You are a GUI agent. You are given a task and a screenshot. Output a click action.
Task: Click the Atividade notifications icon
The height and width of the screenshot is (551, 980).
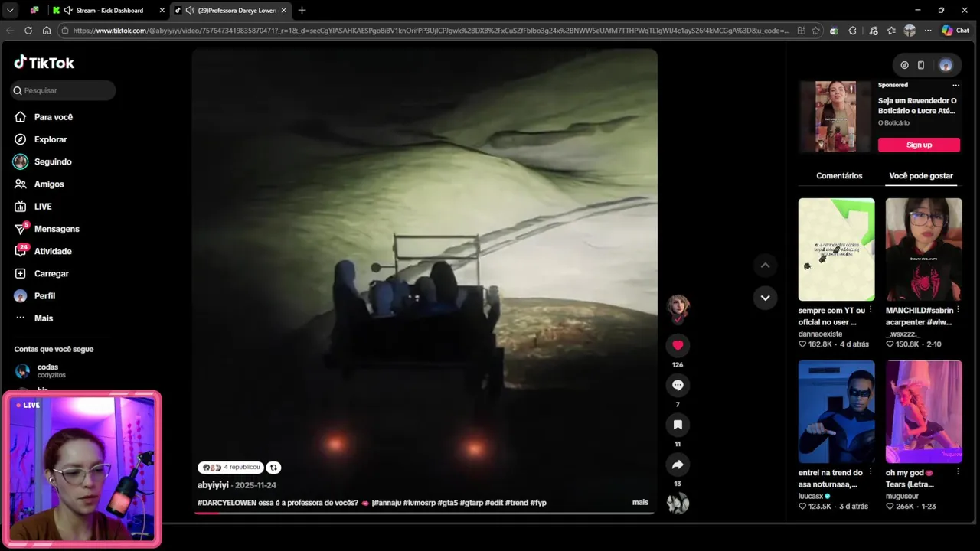[x=21, y=251]
